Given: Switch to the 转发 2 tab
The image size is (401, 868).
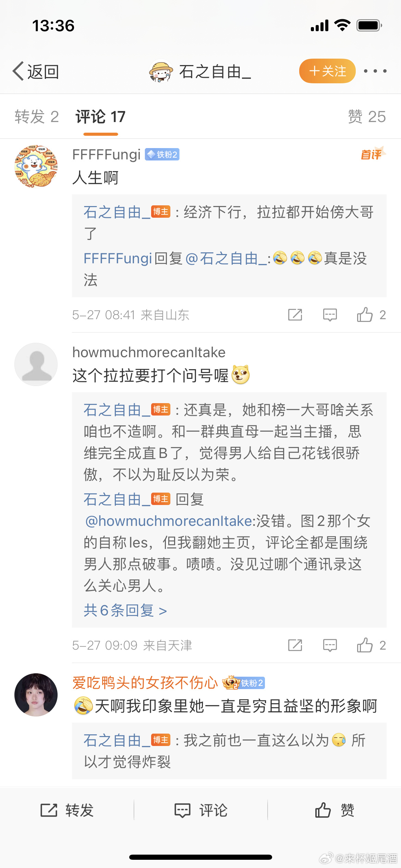Looking at the screenshot, I should coord(37,117).
